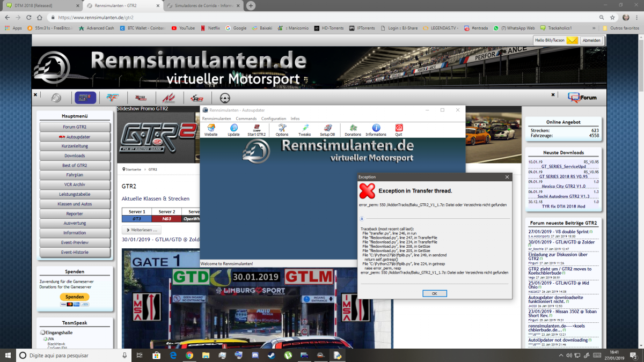Click the yellow Spenden donate button

coord(75,297)
